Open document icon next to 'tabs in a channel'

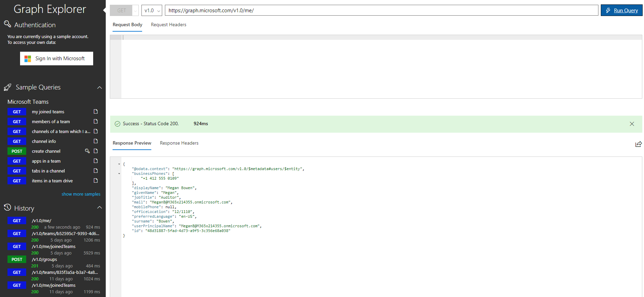96,171
